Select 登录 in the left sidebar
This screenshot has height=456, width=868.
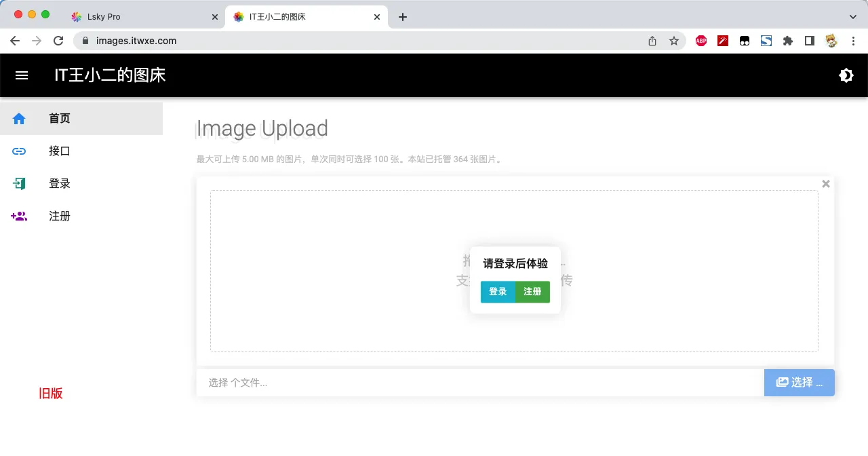[60, 184]
